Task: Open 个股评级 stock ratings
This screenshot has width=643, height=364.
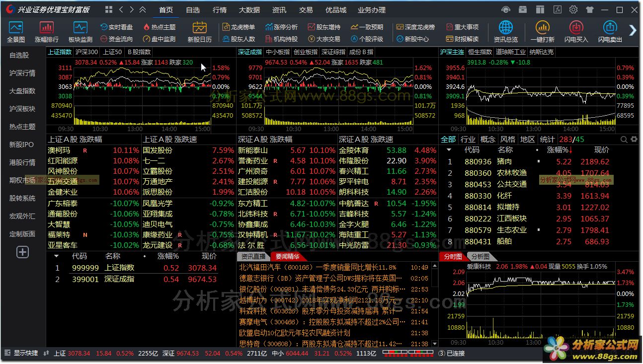Action: 367,39
